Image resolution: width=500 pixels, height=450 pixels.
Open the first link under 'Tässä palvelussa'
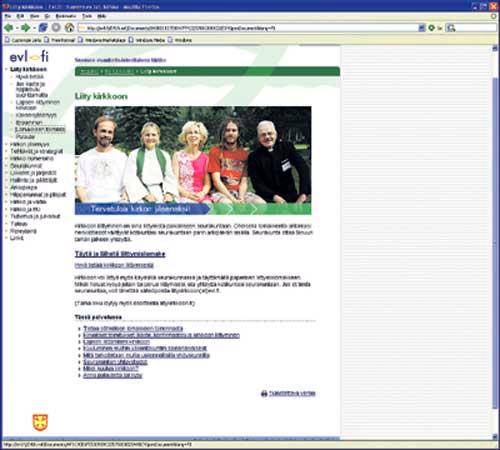pyautogui.click(x=133, y=329)
